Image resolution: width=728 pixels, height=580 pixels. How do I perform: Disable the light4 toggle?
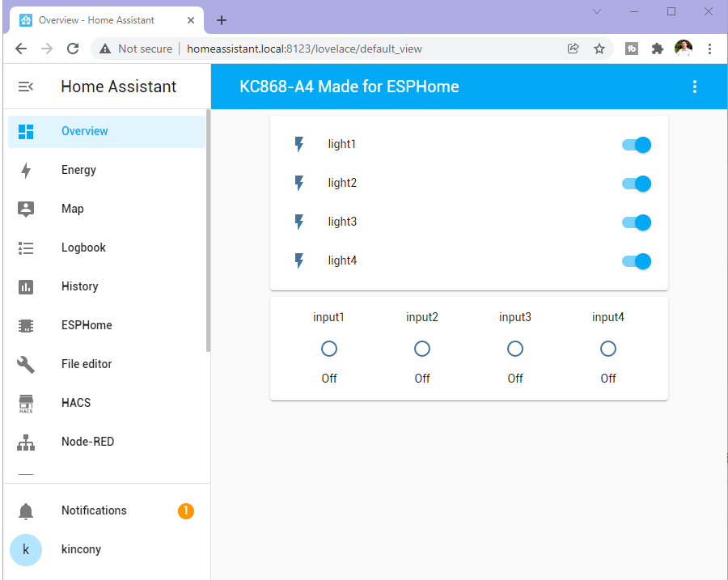tap(637, 261)
